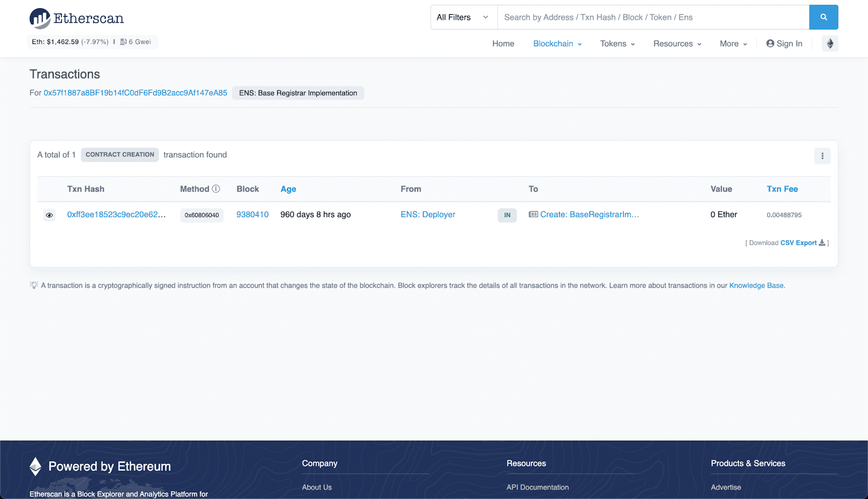Open transaction hash 0xff3ee18523c9ec20e62

pyautogui.click(x=117, y=214)
